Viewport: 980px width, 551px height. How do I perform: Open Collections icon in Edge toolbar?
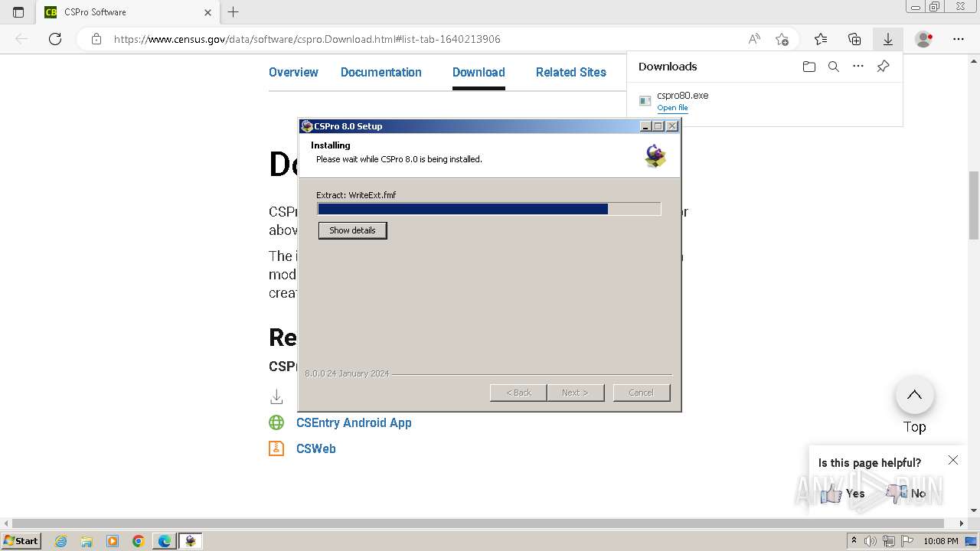pos(854,39)
